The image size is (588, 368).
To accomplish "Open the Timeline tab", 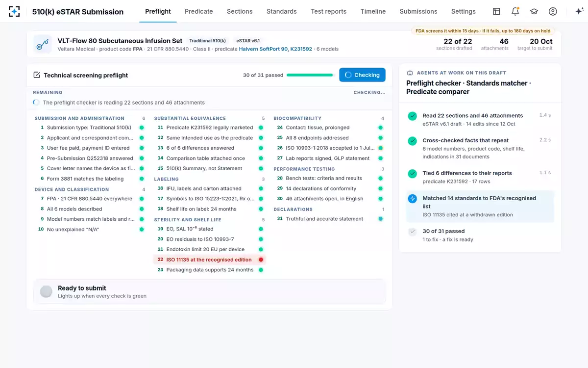I will pyautogui.click(x=373, y=11).
